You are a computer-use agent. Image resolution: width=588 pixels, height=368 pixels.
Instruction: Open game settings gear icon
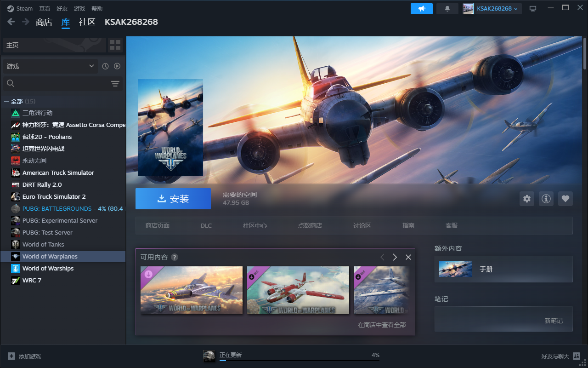coord(527,199)
